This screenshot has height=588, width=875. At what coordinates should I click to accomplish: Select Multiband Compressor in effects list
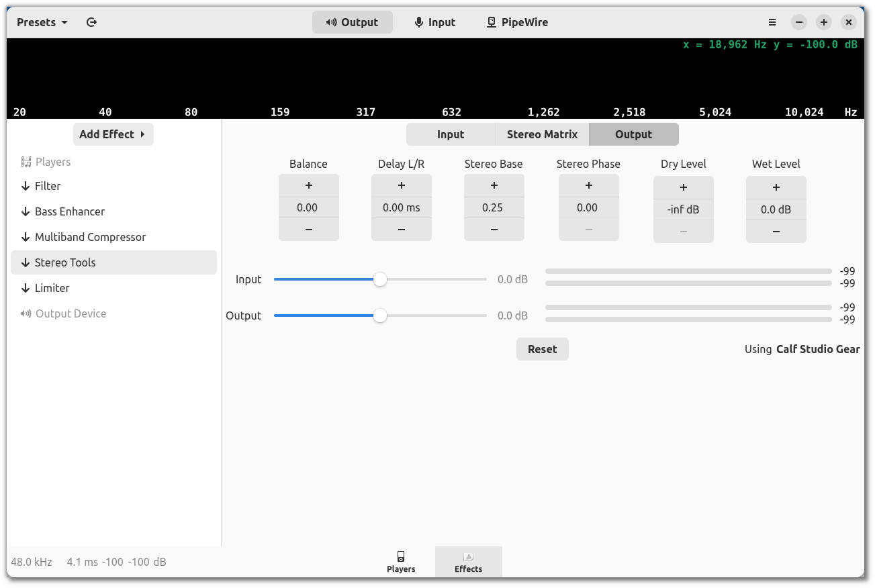(90, 237)
